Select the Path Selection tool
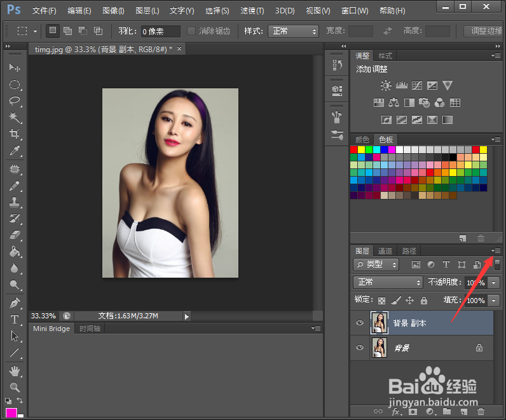506x420 pixels. pos(15,335)
